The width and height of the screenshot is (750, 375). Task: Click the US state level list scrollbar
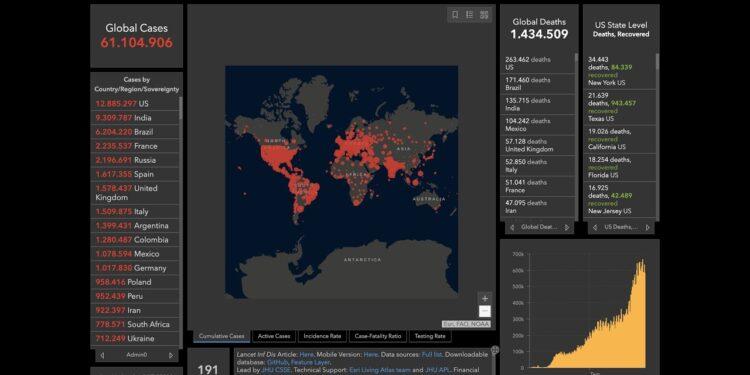pyautogui.click(x=657, y=62)
